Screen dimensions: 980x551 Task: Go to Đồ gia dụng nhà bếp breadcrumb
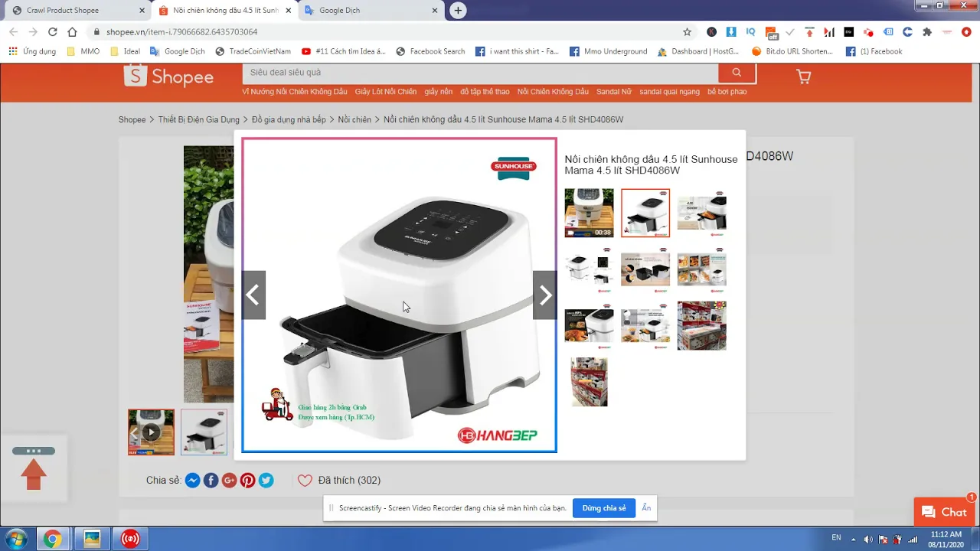pos(289,119)
